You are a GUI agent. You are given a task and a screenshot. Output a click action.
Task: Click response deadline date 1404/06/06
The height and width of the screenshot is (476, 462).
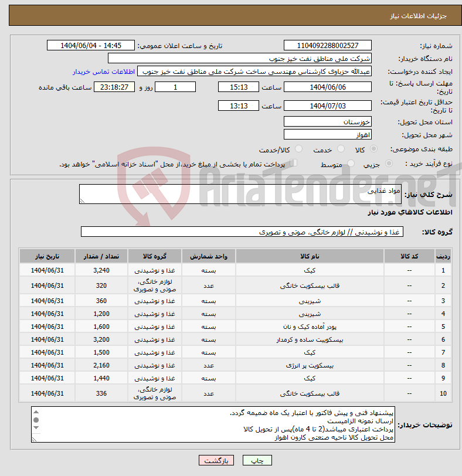click(x=328, y=87)
